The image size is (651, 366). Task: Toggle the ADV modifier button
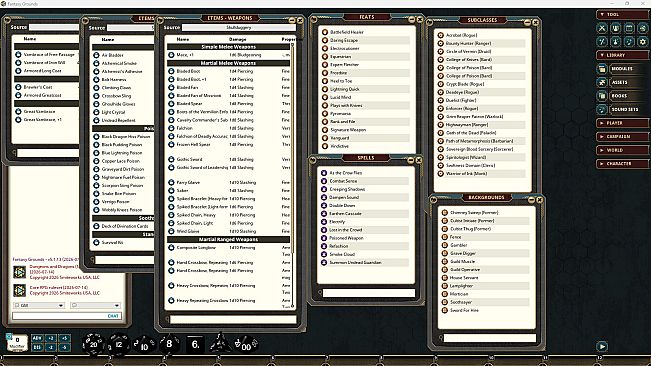37,338
